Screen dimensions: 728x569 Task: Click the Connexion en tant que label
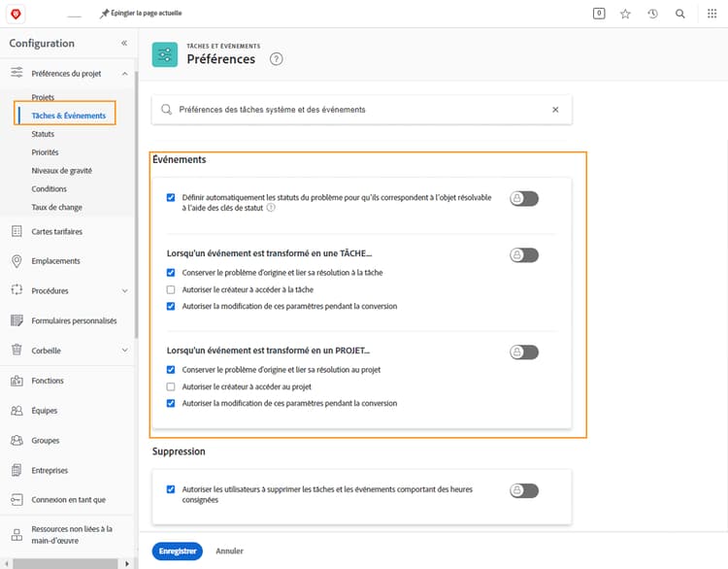[69, 500]
